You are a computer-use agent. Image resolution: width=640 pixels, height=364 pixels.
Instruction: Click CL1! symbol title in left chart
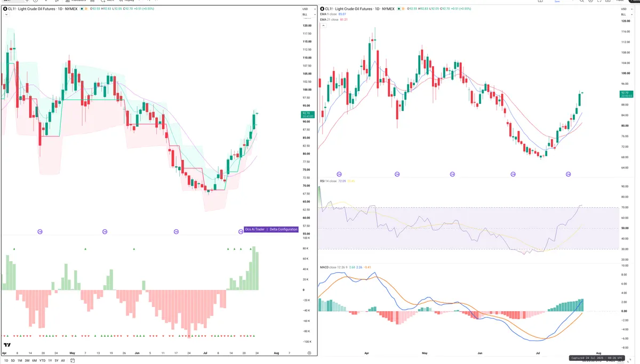44,9
